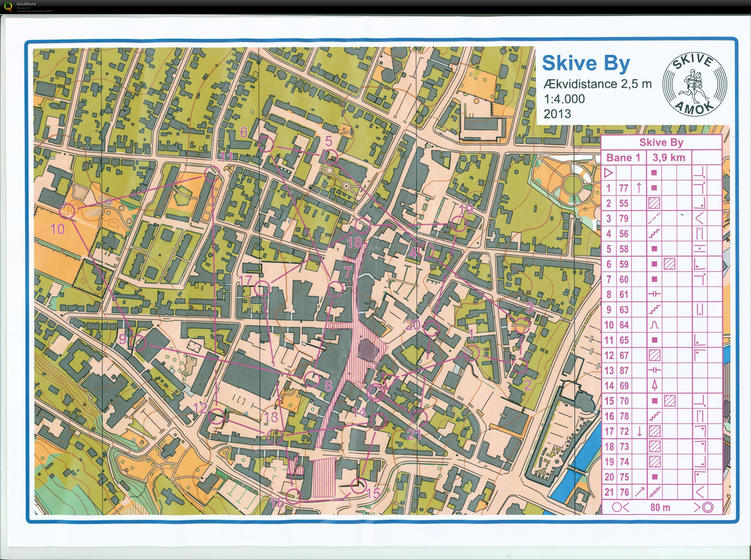This screenshot has height=560, width=751.
Task: Click the down arrow in row 17
Action: pyautogui.click(x=639, y=431)
